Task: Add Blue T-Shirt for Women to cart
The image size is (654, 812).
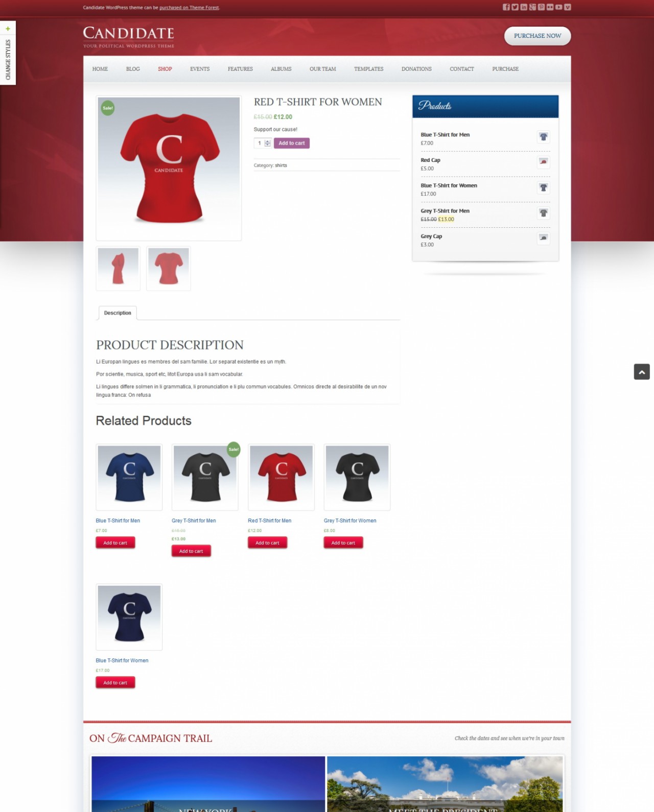Action: [115, 683]
